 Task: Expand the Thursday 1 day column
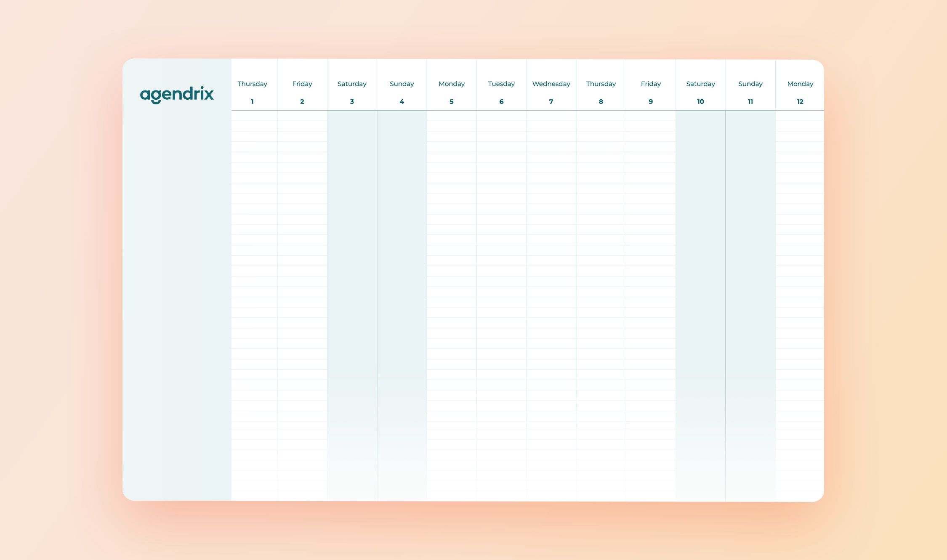tap(251, 91)
